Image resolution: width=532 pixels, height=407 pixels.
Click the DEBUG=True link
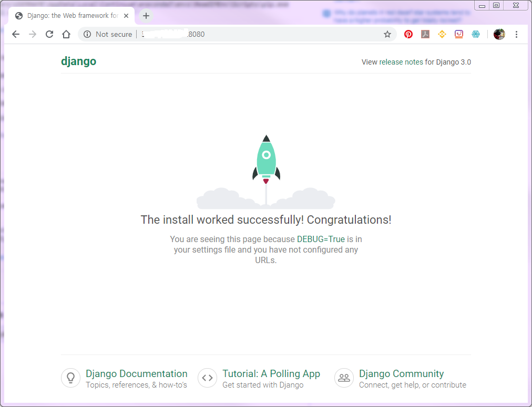[321, 239]
